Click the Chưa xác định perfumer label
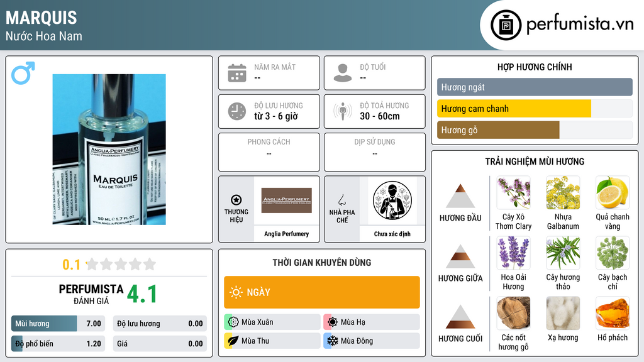This screenshot has height=362, width=644. (392, 234)
